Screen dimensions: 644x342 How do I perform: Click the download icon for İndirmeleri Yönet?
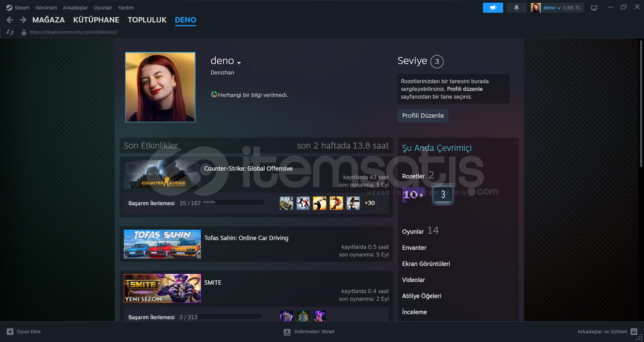click(x=287, y=332)
